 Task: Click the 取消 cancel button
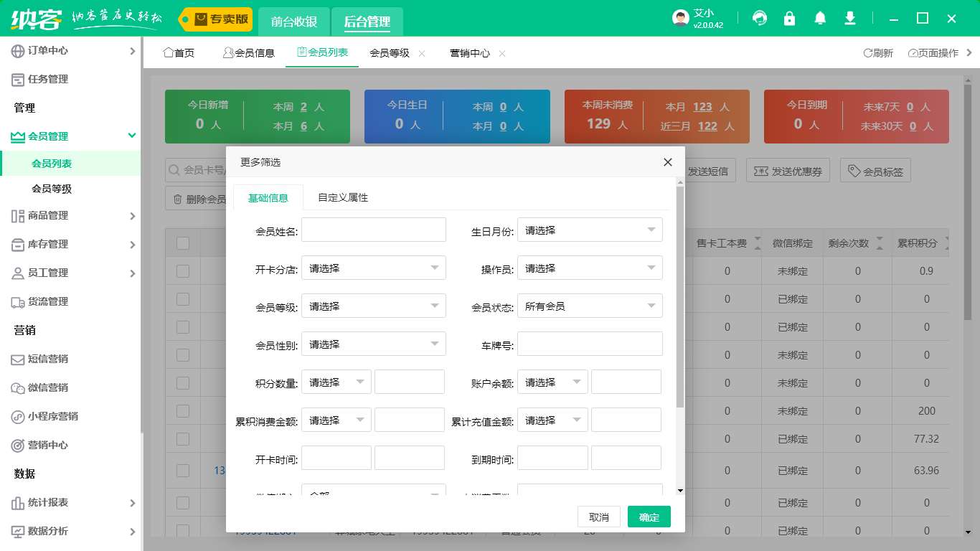(598, 517)
